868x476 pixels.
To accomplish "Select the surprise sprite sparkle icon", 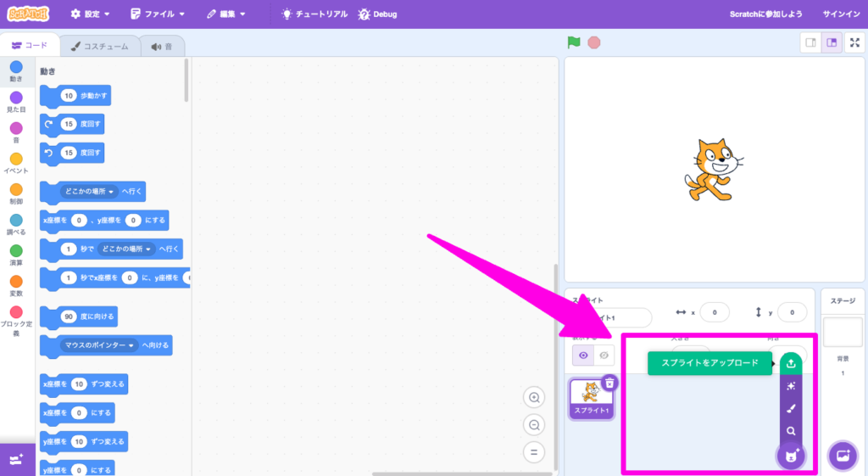I will pos(790,386).
